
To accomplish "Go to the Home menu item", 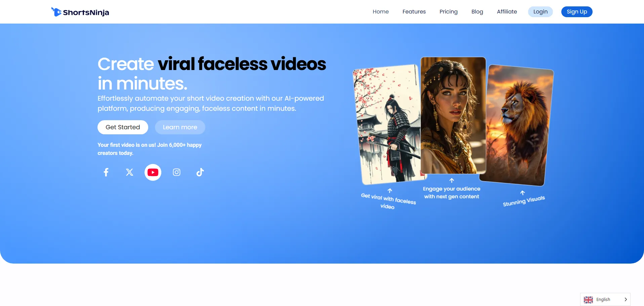I will pos(380,12).
